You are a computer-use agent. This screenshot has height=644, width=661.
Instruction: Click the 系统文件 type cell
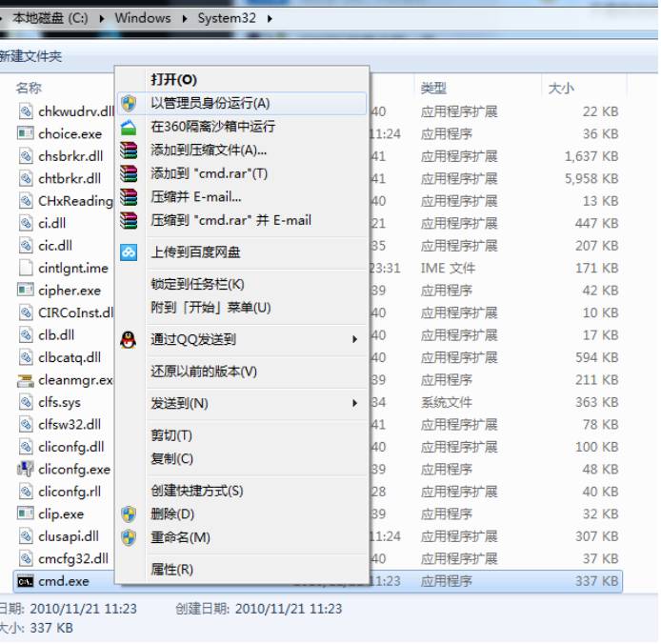[x=447, y=402]
